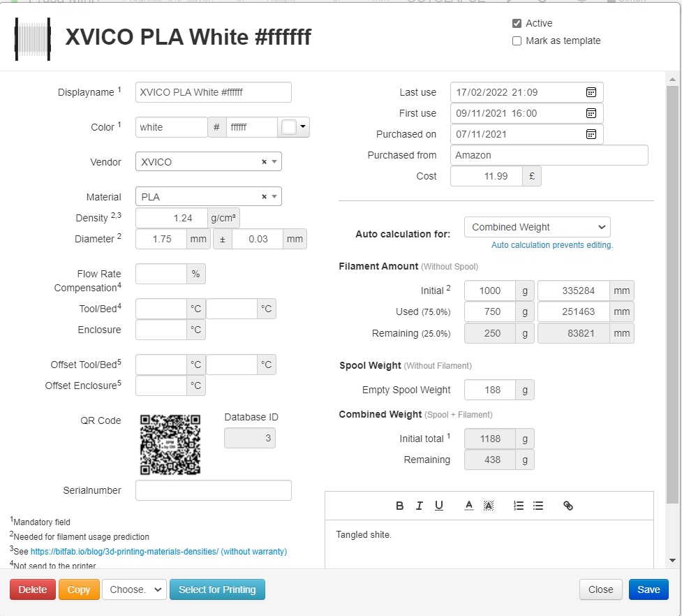
Task: Enable the Mark as template checkbox
Action: point(517,41)
